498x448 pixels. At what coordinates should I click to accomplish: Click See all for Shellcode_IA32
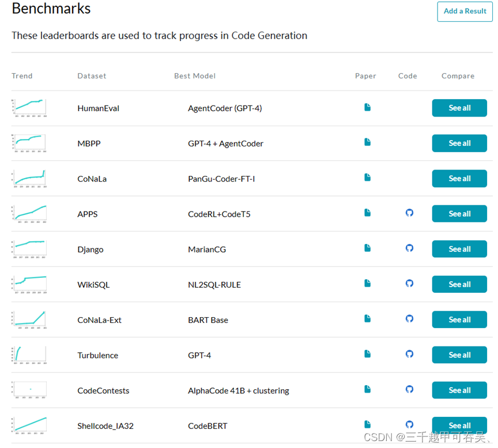pyautogui.click(x=459, y=426)
